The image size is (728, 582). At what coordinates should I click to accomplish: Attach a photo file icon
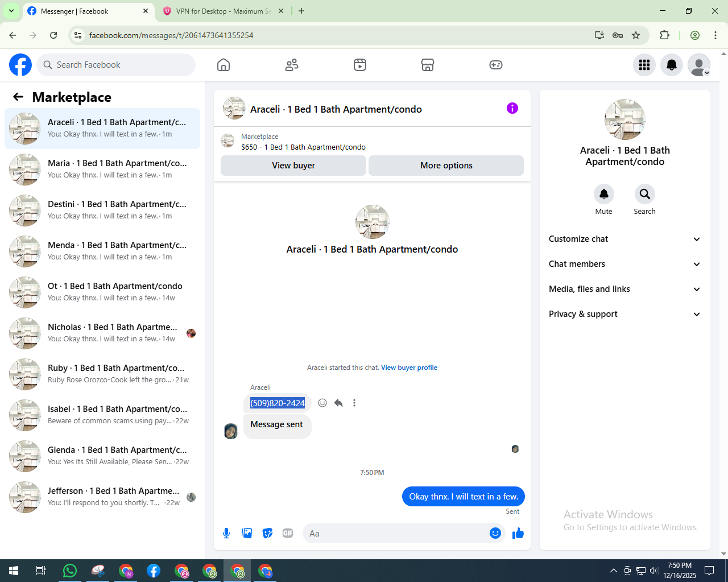(247, 533)
